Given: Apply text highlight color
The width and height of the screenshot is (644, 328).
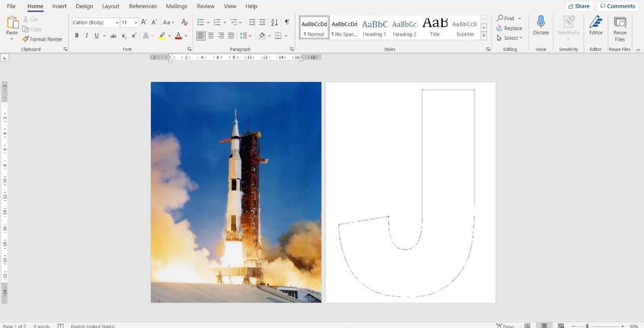Looking at the screenshot, I should 162,36.
